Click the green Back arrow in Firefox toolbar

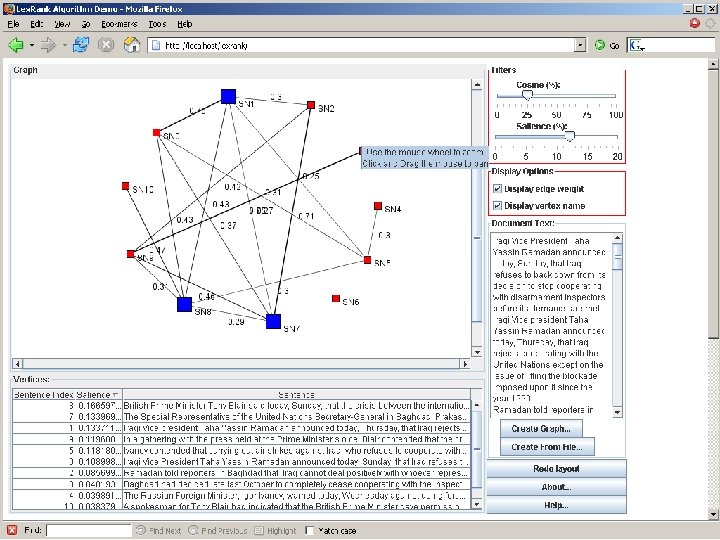pos(16,45)
